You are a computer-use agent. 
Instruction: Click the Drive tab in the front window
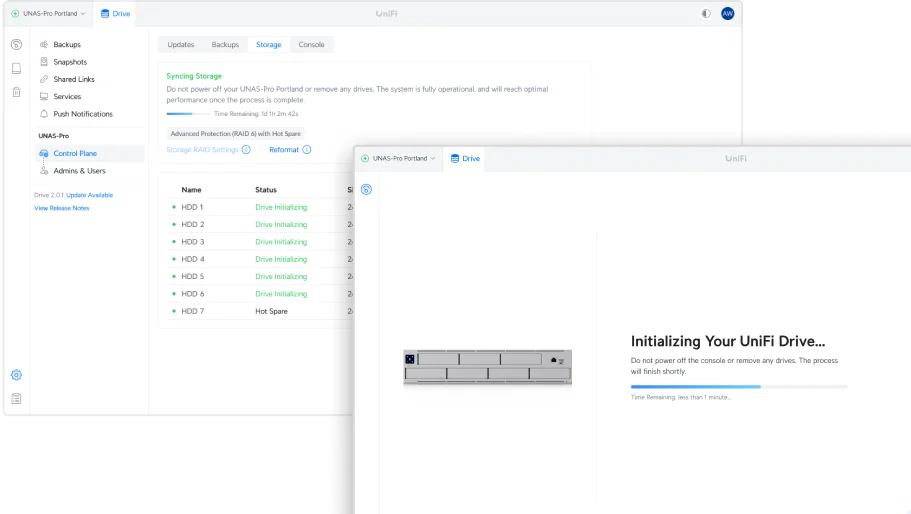pyautogui.click(x=465, y=158)
